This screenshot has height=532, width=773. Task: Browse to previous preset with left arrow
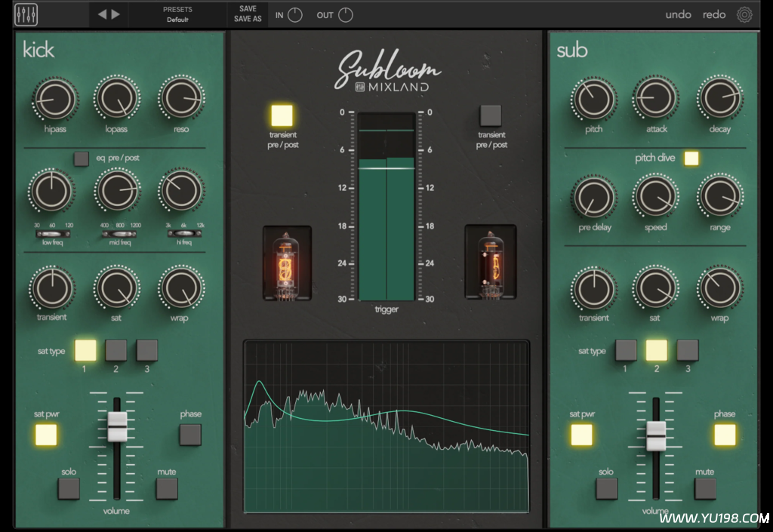(x=100, y=14)
